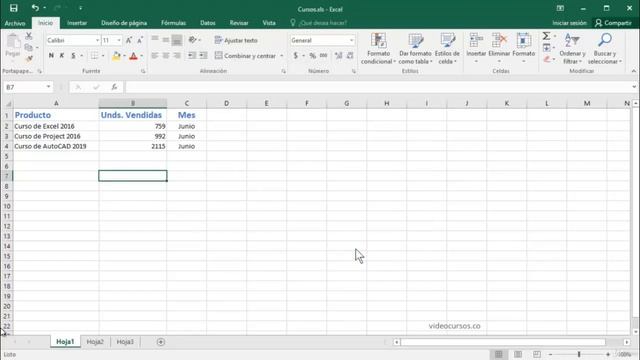This screenshot has width=640, height=360.
Task: Open Buscar y seleccionar
Action: tap(604, 49)
